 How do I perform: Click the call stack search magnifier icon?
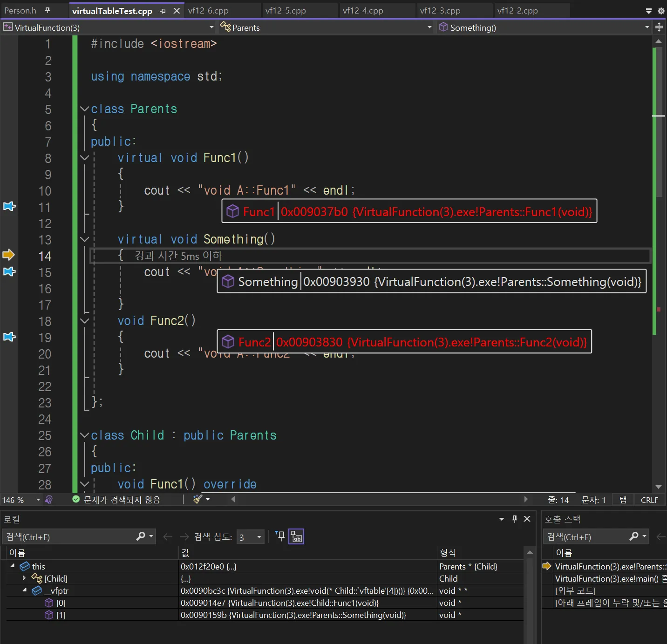634,536
